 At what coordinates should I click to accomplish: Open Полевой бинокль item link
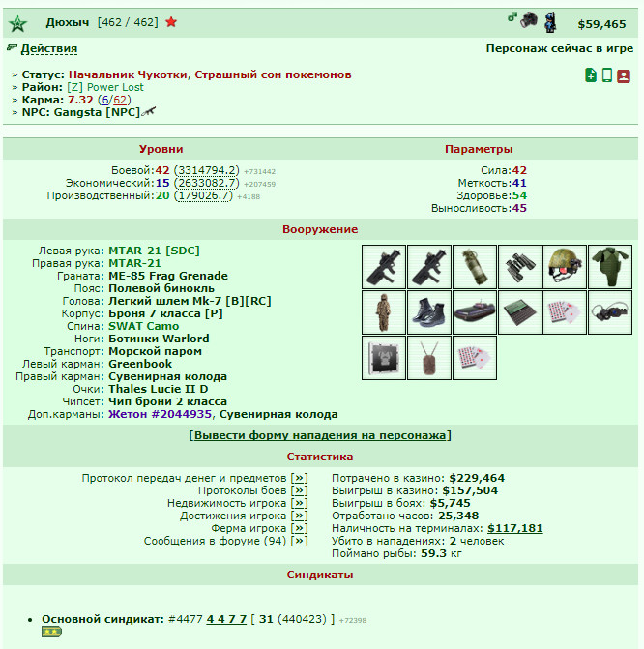pos(161,288)
